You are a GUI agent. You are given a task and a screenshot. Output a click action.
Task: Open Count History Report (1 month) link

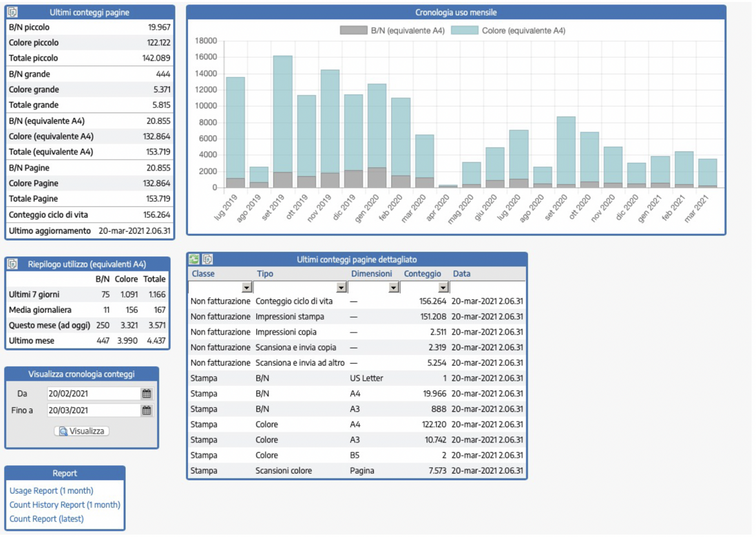tap(65, 505)
